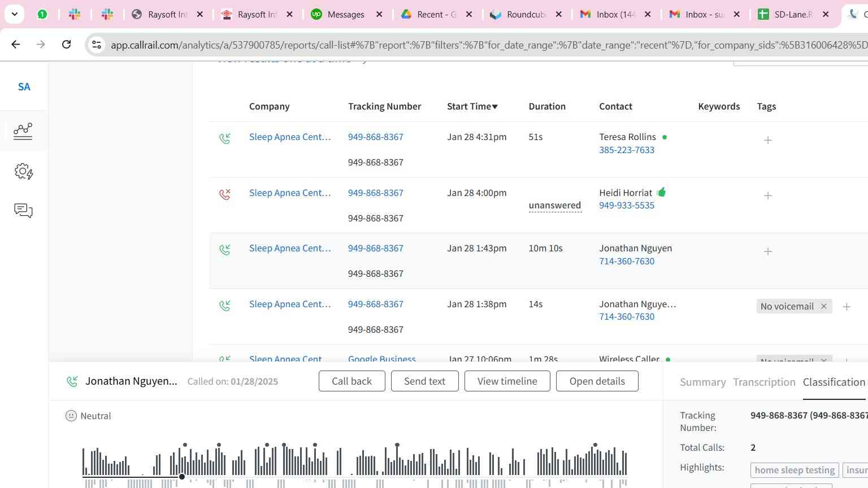868x488 pixels.
Task: Move the audio waveform playhead handle
Action: [x=182, y=477]
